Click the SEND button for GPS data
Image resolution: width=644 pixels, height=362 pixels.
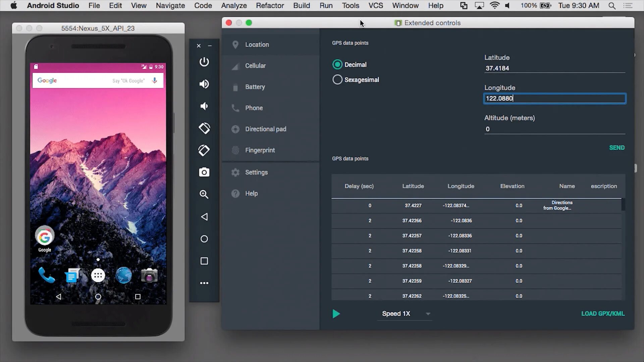pos(617,147)
